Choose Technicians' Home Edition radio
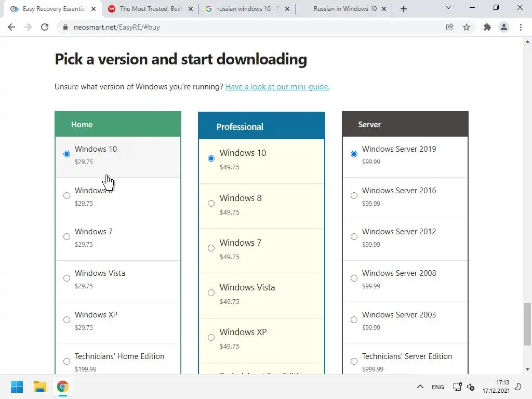532x399 pixels. click(x=67, y=362)
